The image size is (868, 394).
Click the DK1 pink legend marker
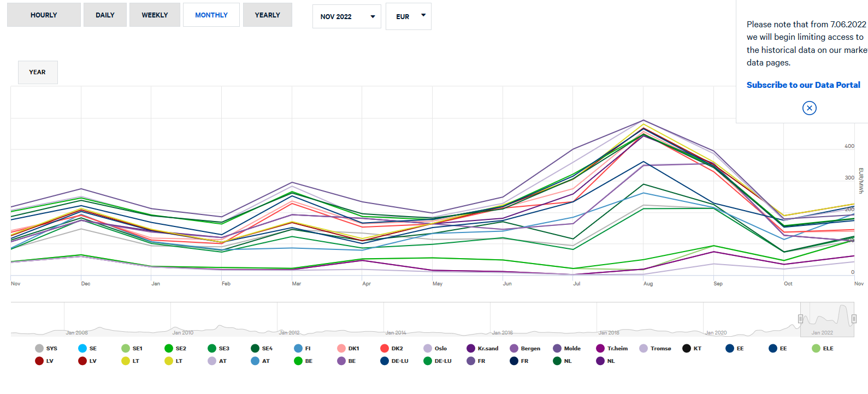click(341, 348)
